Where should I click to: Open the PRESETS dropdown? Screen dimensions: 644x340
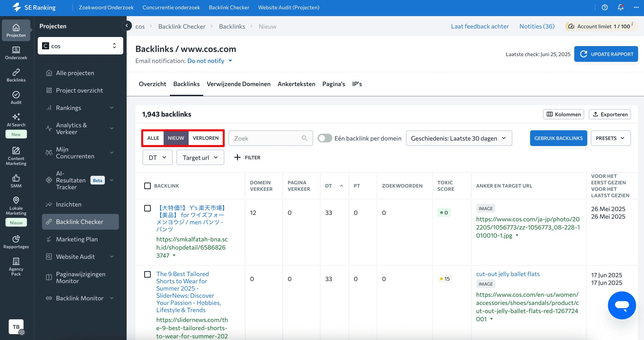[611, 138]
